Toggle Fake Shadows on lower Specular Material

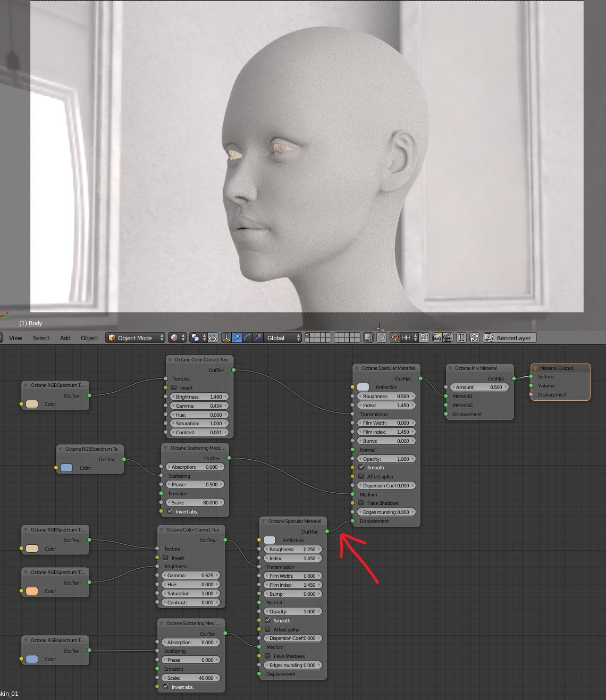[x=268, y=656]
